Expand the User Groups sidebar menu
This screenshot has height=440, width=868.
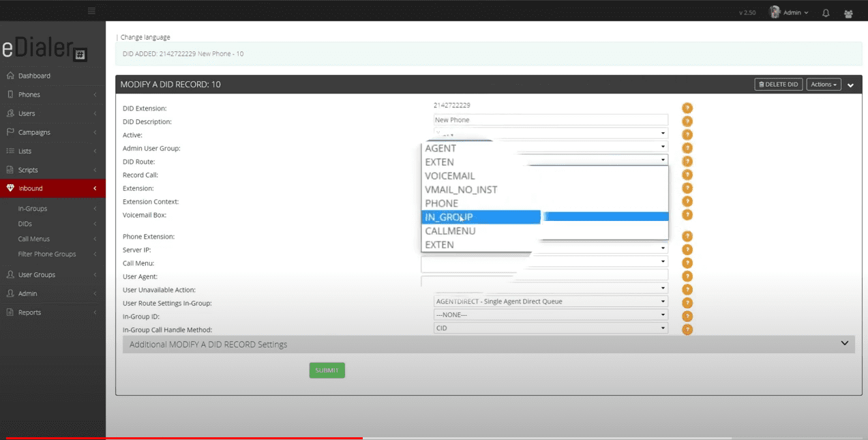tap(53, 275)
